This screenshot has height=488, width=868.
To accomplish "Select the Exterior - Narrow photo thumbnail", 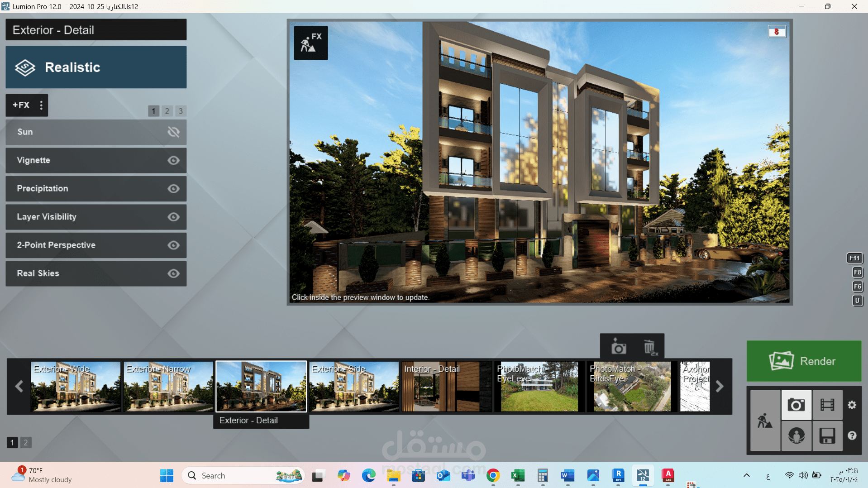I will click(x=168, y=386).
